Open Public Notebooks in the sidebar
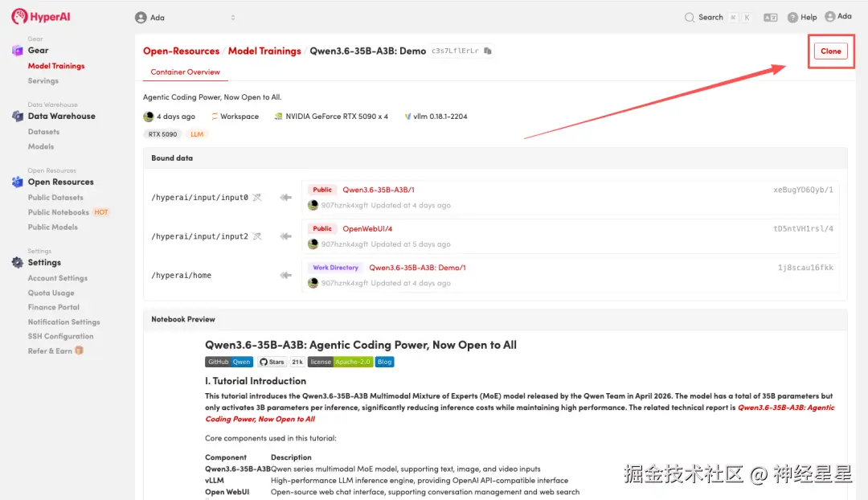The image size is (868, 500). (58, 213)
